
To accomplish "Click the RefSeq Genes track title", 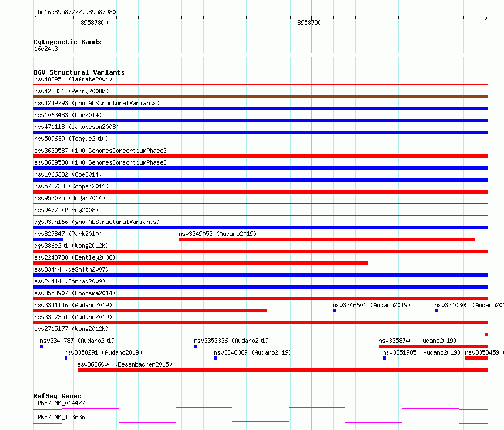I will 57,396.
